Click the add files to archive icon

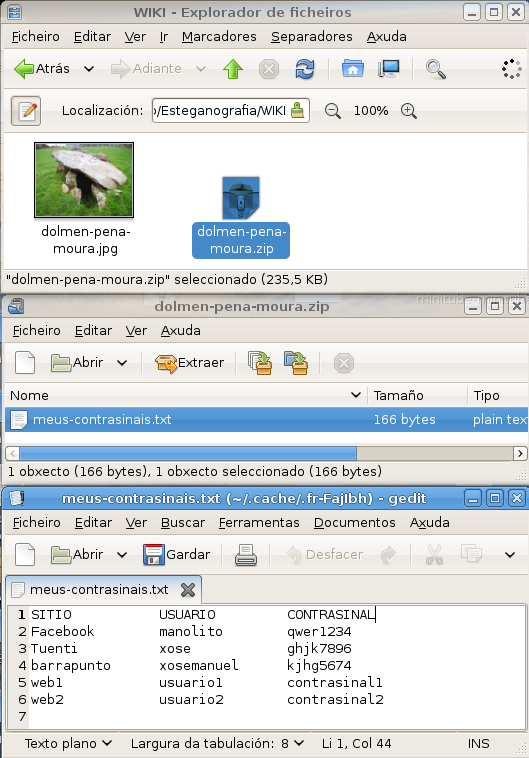click(260, 363)
